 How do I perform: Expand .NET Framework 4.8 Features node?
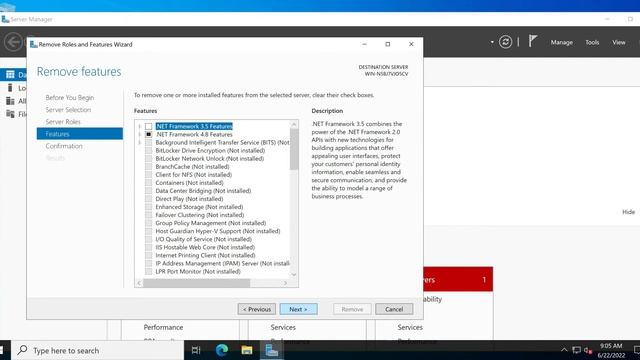pos(140,134)
